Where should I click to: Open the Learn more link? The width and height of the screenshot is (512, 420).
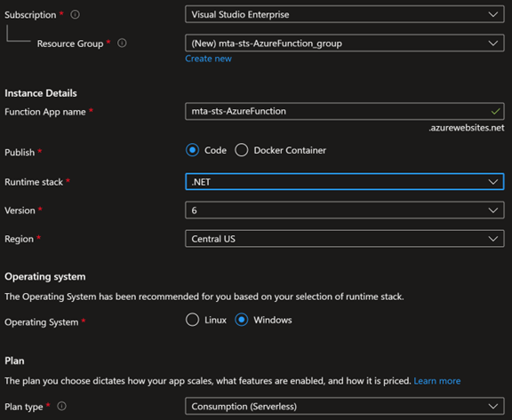tap(437, 381)
